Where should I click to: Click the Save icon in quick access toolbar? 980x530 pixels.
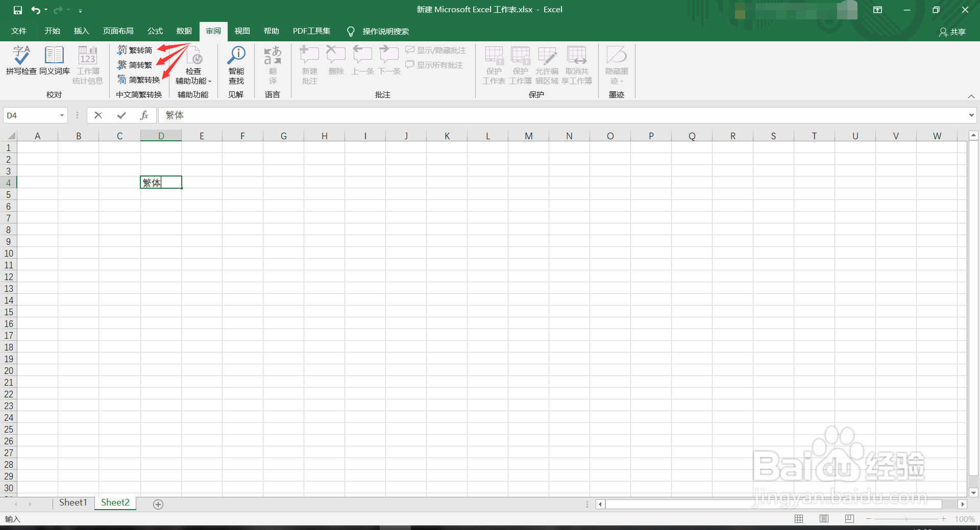click(18, 10)
